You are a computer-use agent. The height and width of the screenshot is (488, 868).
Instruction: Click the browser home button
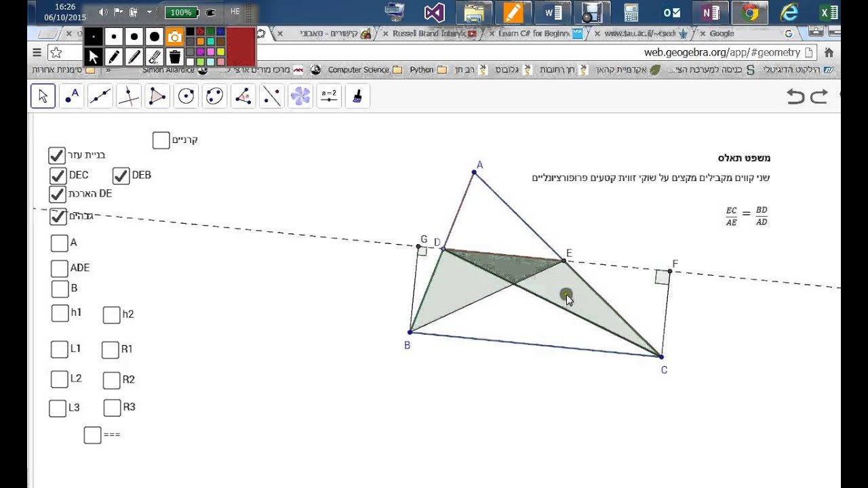click(x=828, y=53)
